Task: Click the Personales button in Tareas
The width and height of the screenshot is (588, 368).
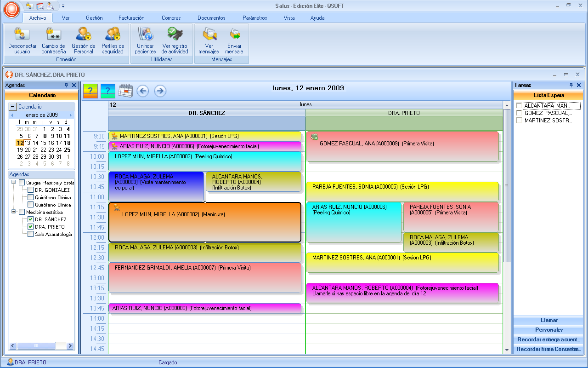Action: coord(549,330)
